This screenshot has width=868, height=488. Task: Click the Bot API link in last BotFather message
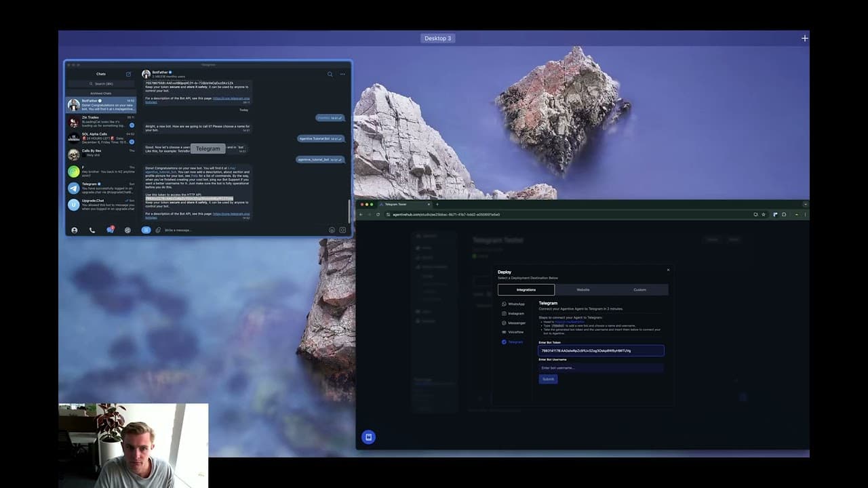coord(231,216)
